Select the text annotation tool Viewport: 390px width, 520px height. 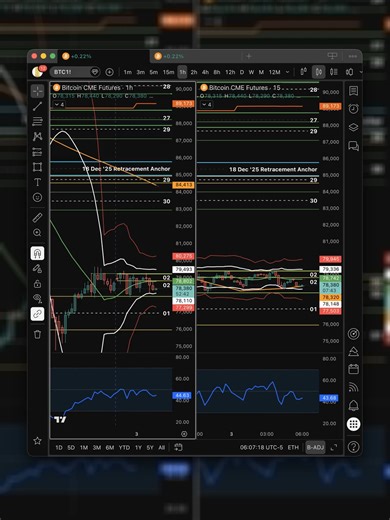coord(37,182)
